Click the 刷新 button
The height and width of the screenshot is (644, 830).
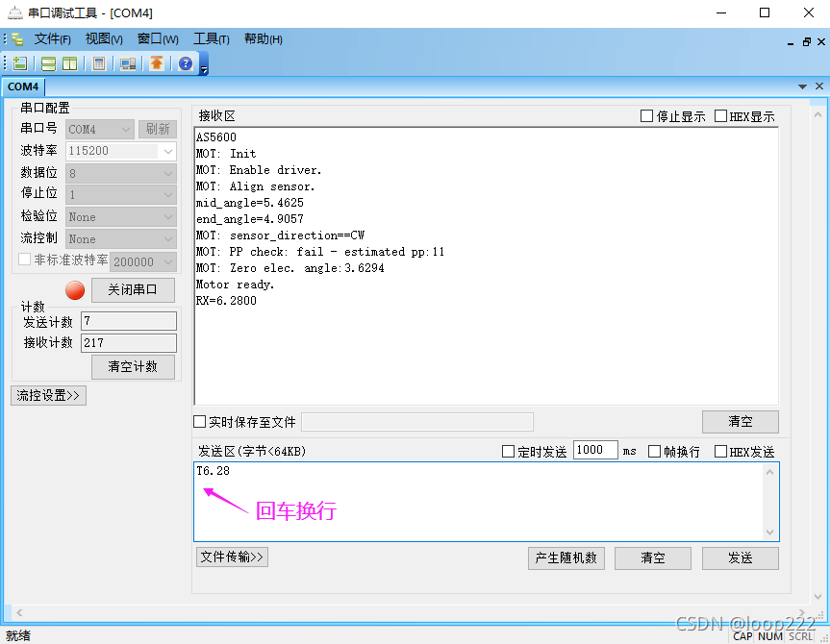pos(157,129)
